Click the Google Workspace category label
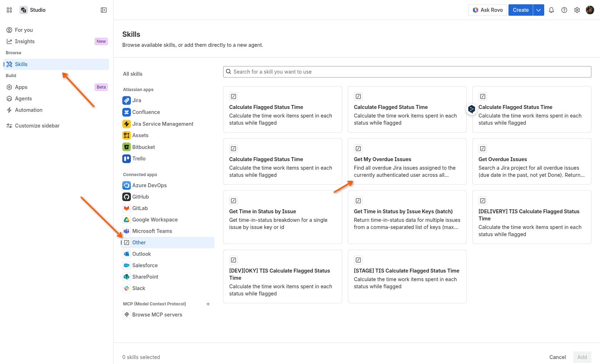 (x=155, y=220)
